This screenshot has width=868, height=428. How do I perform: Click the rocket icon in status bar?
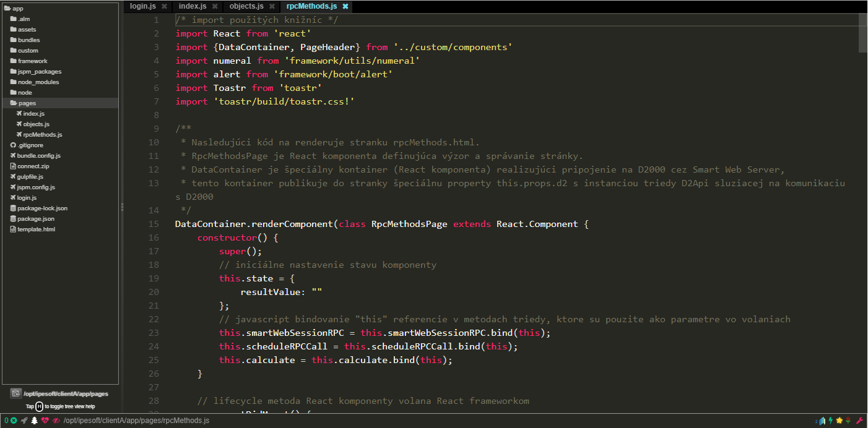pos(24,421)
